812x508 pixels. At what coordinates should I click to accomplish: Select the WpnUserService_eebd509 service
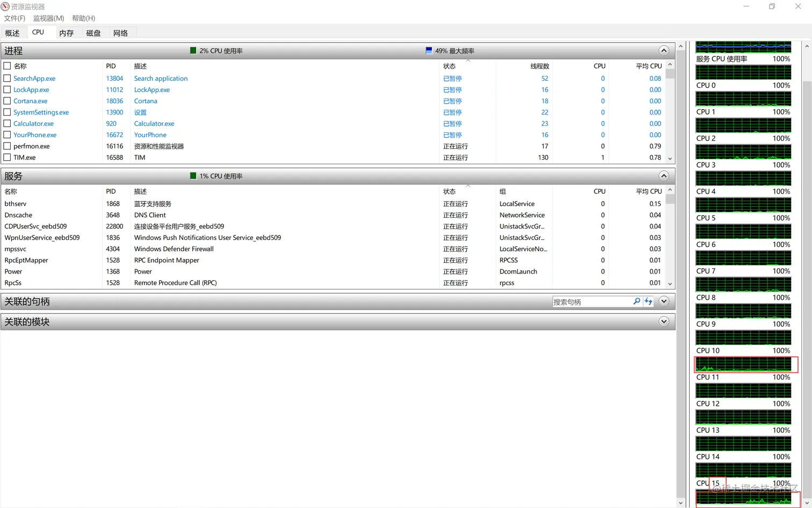(42, 238)
